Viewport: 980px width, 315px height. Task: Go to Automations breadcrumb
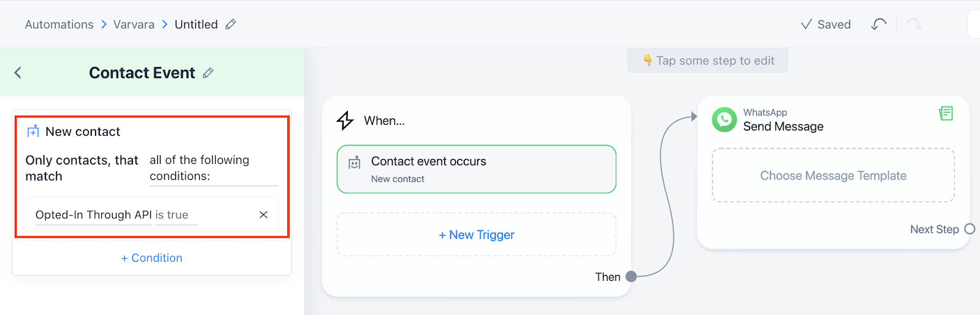coord(59,24)
